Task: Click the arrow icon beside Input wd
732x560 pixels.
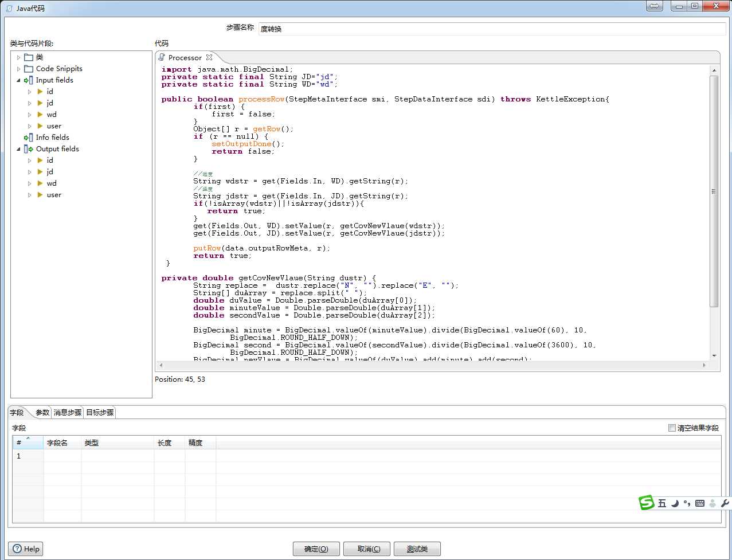Action: (x=40, y=115)
